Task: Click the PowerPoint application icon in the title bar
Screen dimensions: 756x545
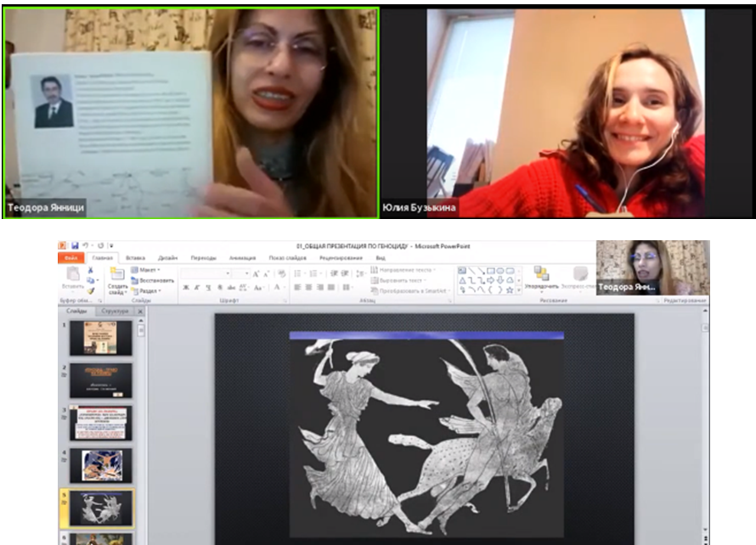Action: click(x=62, y=245)
